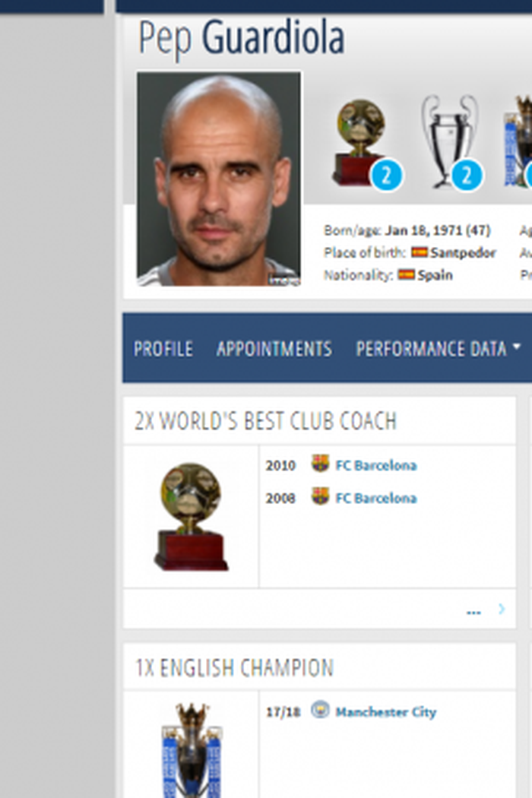The width and height of the screenshot is (532, 798).
Task: Click Manchester City crest beside 17/18
Action: click(x=320, y=710)
